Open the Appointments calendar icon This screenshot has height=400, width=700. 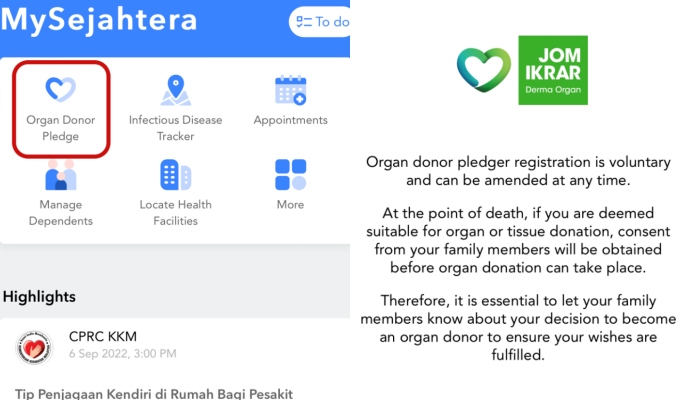pyautogui.click(x=290, y=90)
